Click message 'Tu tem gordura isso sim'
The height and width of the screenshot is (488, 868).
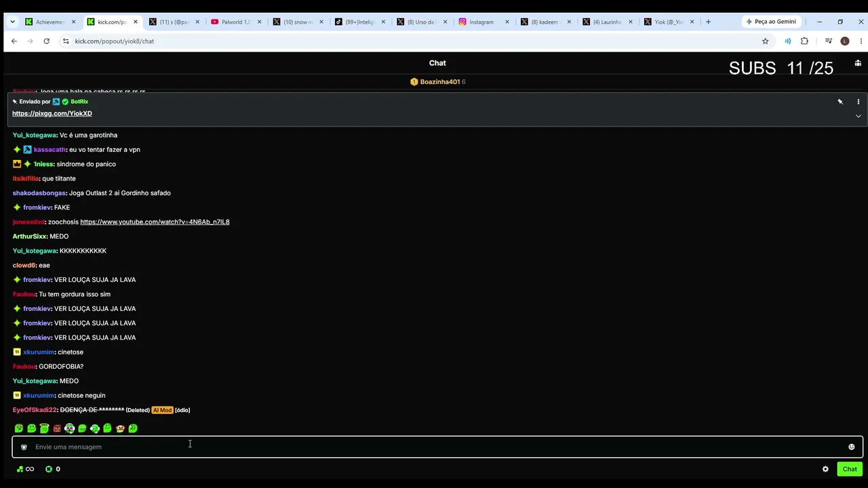point(75,295)
